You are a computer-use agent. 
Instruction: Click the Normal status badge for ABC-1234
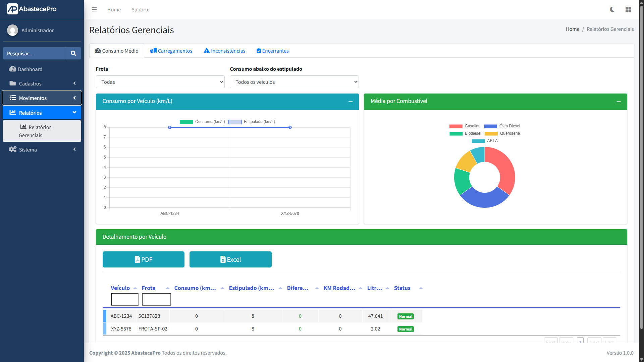[x=406, y=316]
